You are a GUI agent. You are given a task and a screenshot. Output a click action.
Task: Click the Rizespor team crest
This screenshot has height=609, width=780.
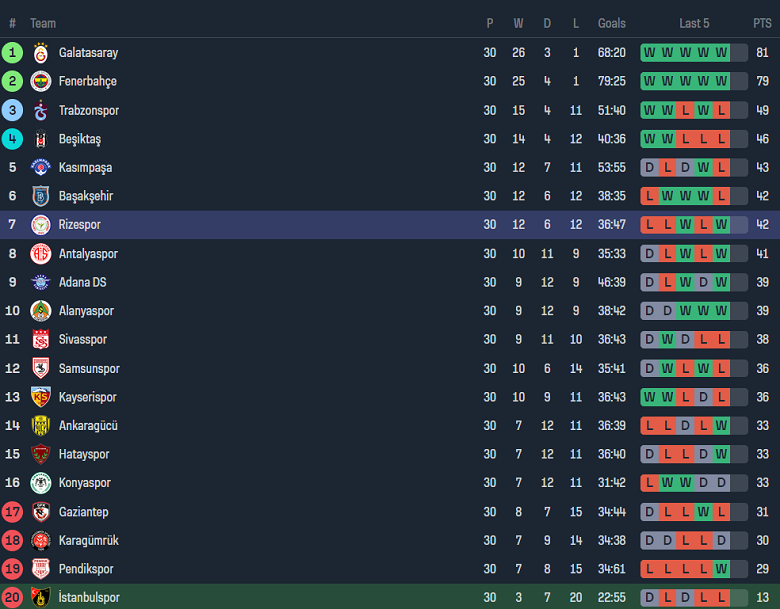[41, 225]
